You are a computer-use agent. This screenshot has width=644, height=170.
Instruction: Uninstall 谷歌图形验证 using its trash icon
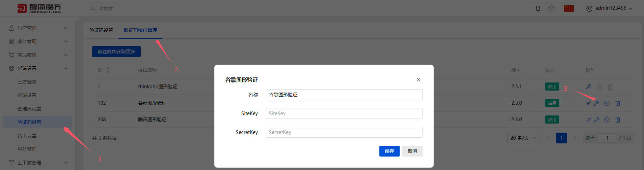click(618, 103)
